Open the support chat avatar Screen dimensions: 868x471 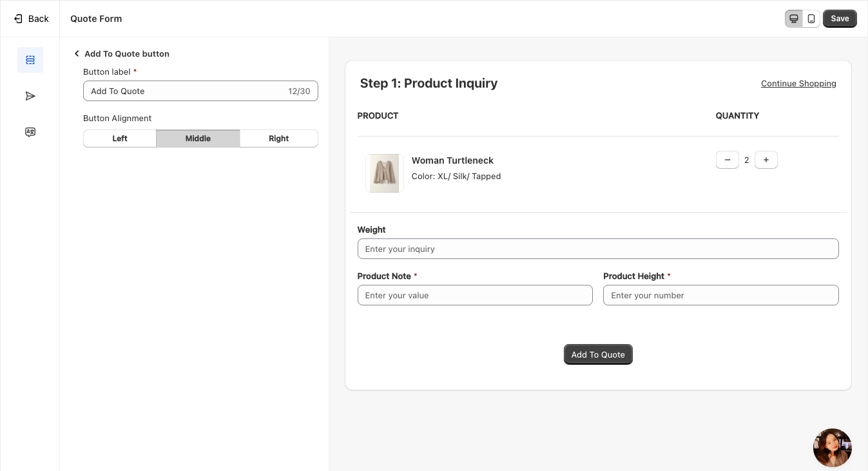pos(832,448)
